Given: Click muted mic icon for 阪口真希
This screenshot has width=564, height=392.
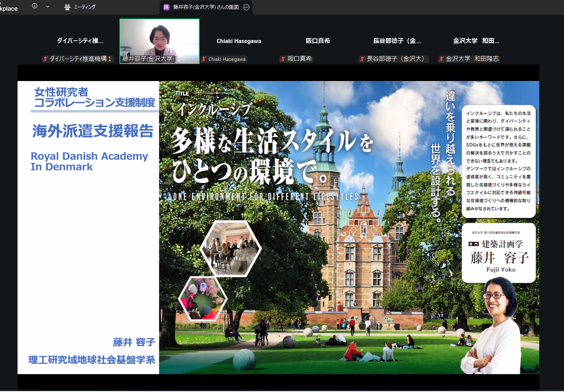Looking at the screenshot, I should (x=283, y=59).
